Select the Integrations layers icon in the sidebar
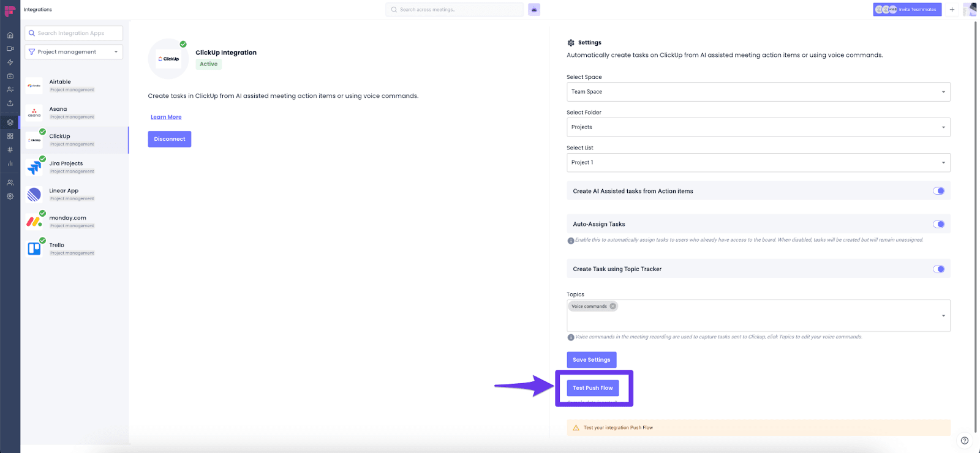 click(x=10, y=122)
